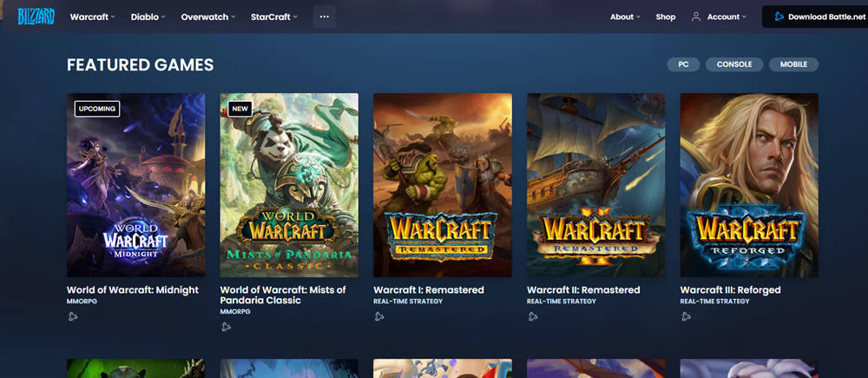Select the World of Warcraft: Midnight cover art
Viewport: 868px width, 378px height.
click(x=136, y=185)
